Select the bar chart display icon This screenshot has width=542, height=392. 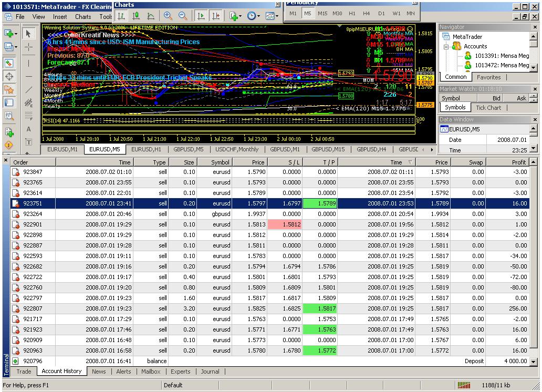121,16
